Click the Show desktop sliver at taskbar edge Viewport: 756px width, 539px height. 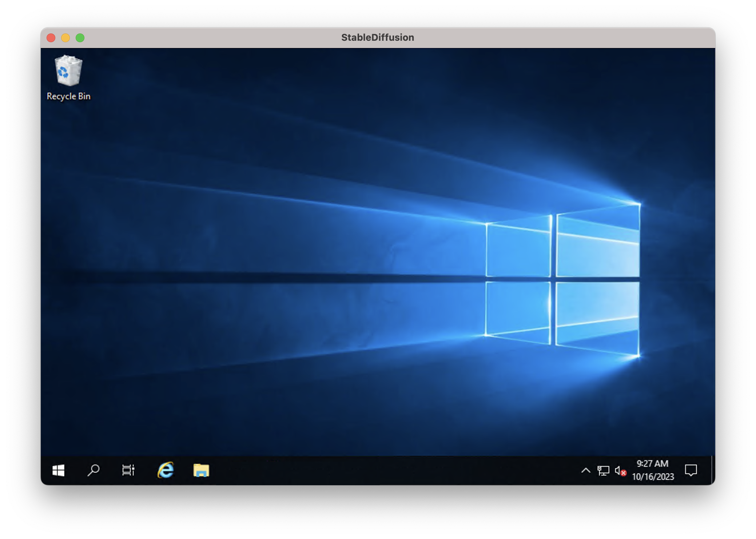[x=713, y=470]
